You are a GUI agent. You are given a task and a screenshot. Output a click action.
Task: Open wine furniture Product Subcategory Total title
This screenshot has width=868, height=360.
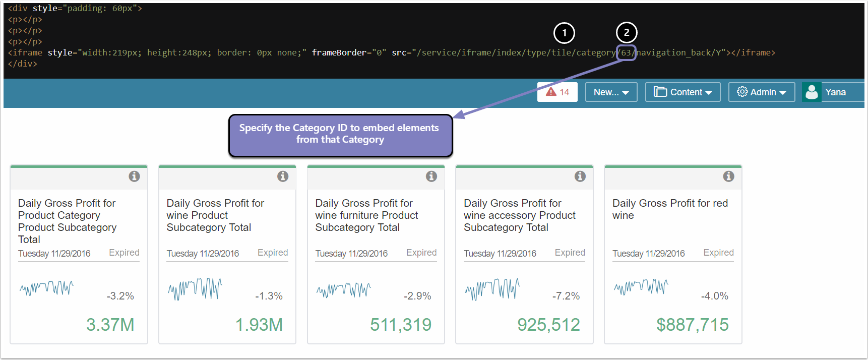[x=366, y=215]
